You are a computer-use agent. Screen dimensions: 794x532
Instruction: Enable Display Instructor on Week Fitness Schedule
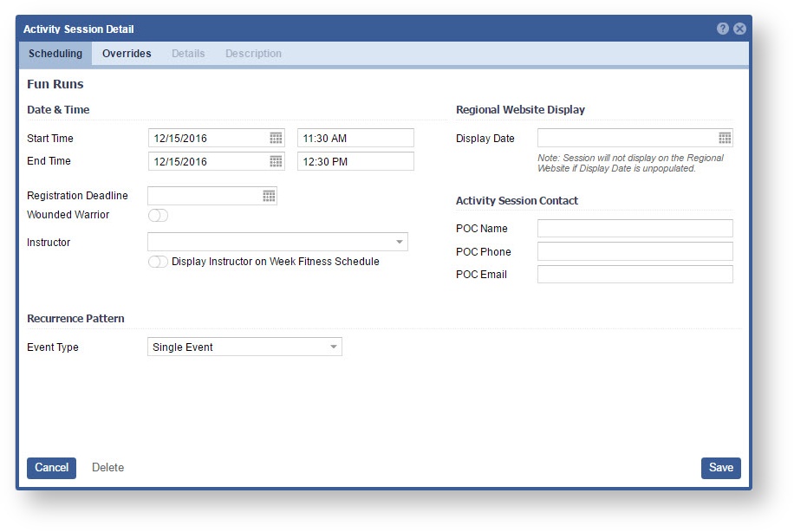click(x=158, y=262)
